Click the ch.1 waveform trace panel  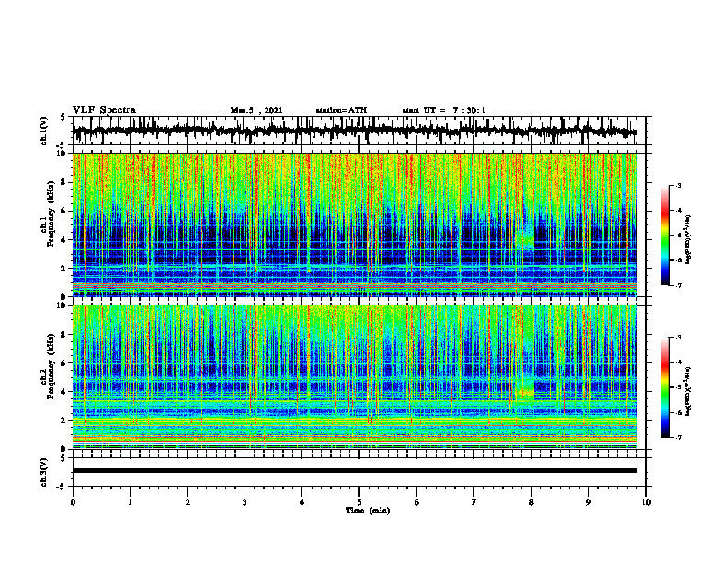click(359, 131)
